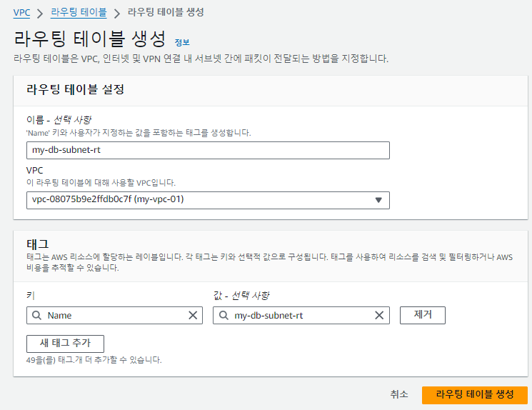Clear the tag value field
The height and width of the screenshot is (410, 532).
pyautogui.click(x=379, y=315)
